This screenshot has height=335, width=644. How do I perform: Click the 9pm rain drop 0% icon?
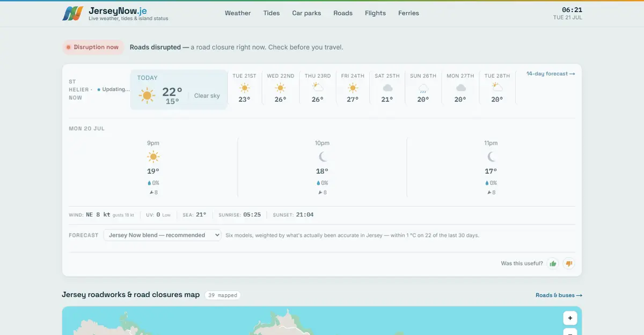point(149,183)
